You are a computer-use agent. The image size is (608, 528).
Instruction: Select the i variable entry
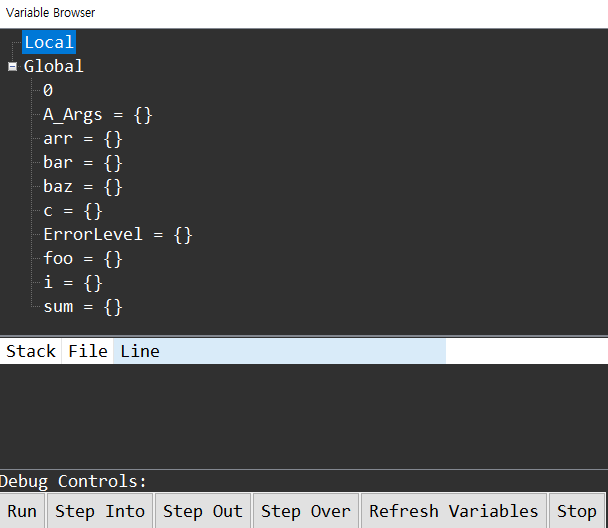click(73, 283)
